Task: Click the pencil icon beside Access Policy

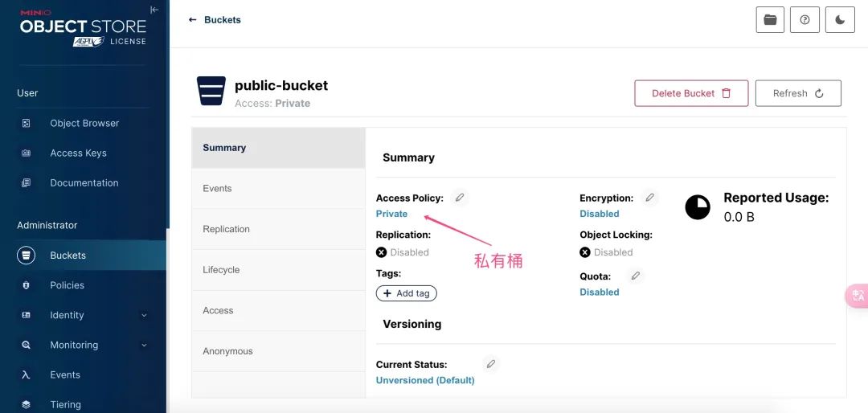Action: click(460, 198)
